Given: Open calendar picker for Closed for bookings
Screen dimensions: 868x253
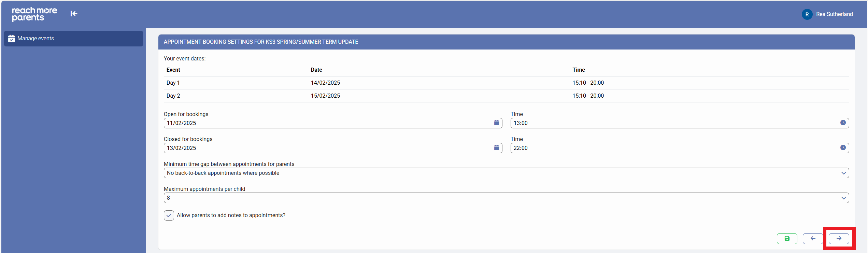Looking at the screenshot, I should (x=496, y=148).
